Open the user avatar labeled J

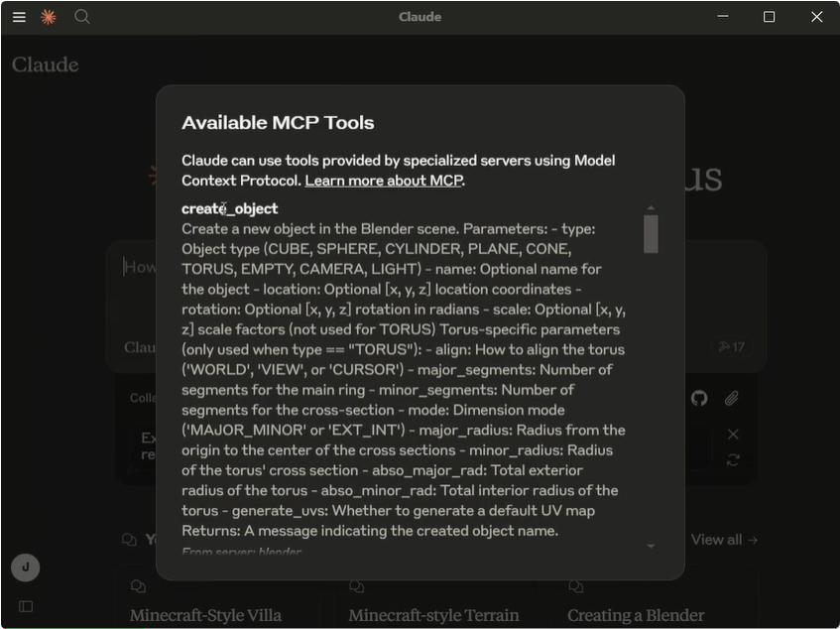25,567
